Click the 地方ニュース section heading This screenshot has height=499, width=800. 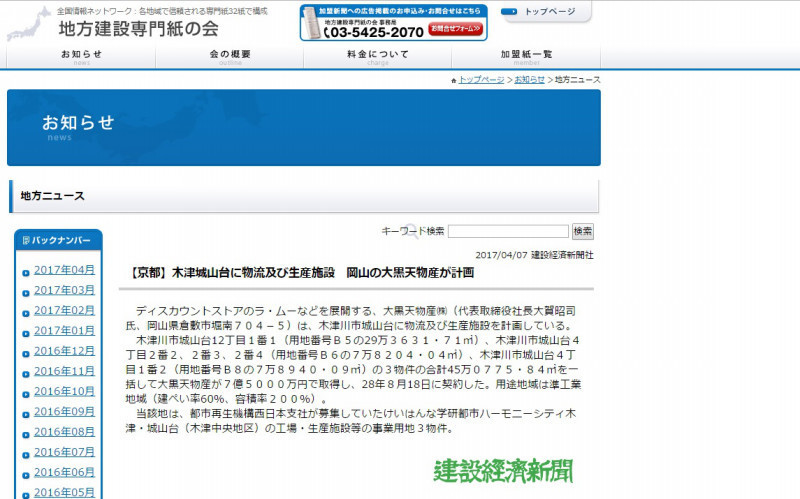(53, 196)
